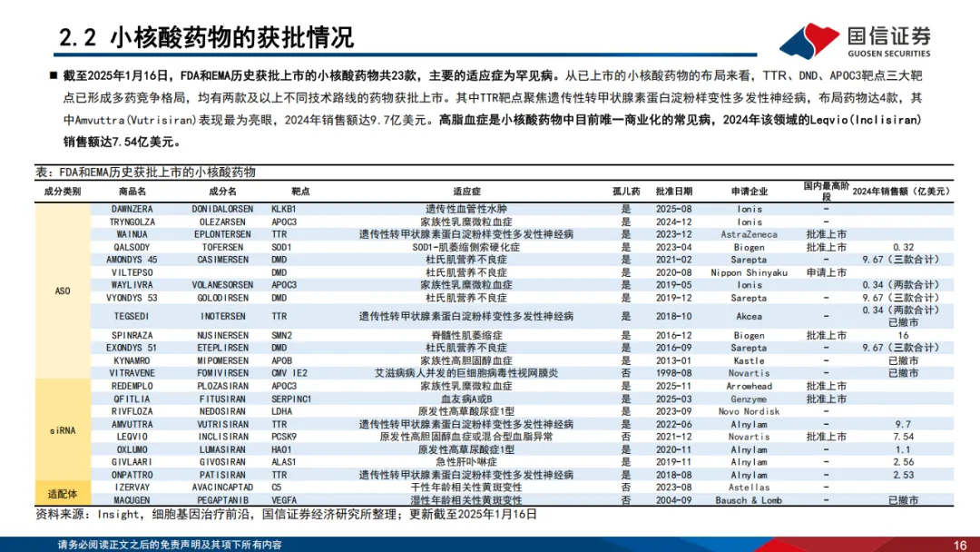This screenshot has height=552, width=980.
Task: Click the "2024年销售额（亿美元）" column header
Action: 903,192
